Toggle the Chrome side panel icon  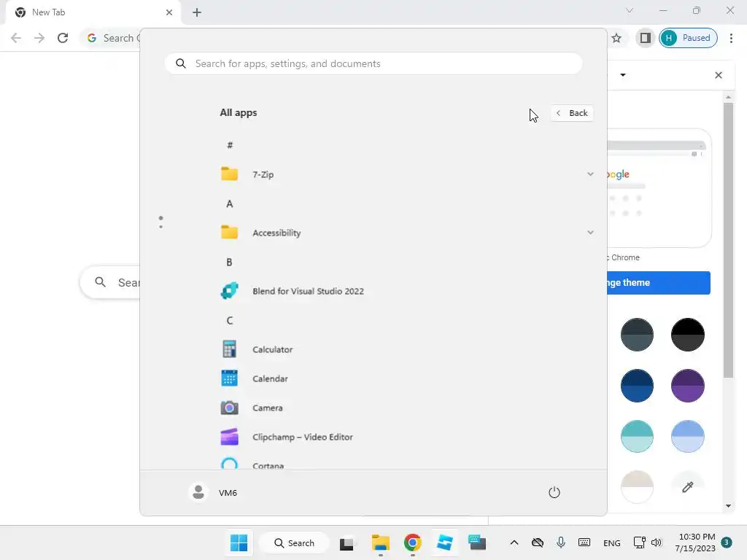tap(645, 38)
